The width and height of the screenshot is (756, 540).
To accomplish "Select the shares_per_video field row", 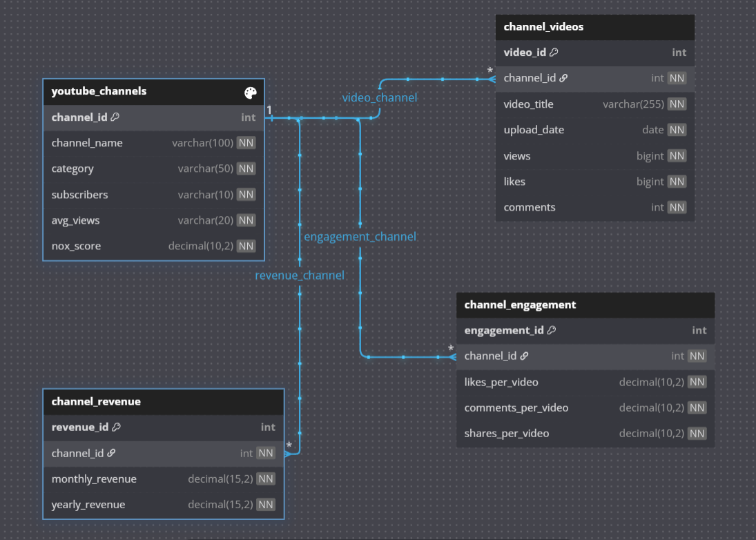I will (585, 434).
